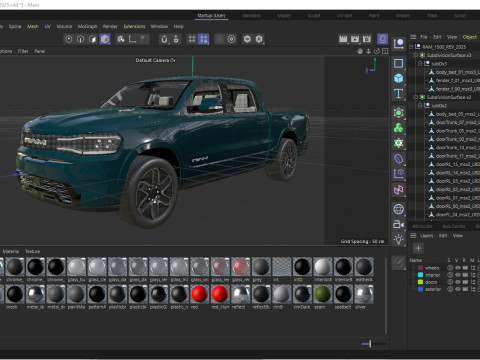This screenshot has width=480, height=360.
Task: Open viewport Filter menu
Action: click(x=23, y=51)
